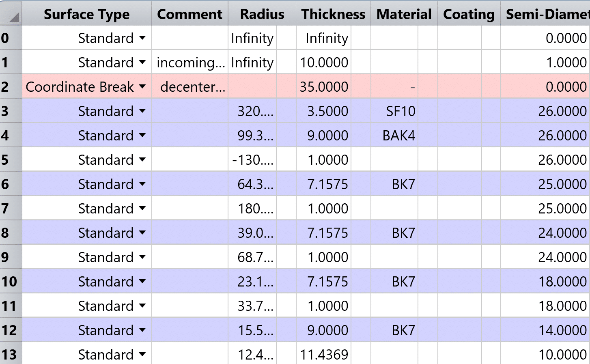Open the surface type dropdown for row 5
590x364 pixels.
(x=142, y=159)
